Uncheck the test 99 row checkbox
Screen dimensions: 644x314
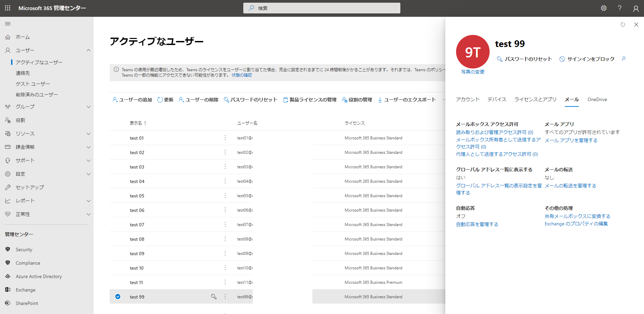[118, 297]
